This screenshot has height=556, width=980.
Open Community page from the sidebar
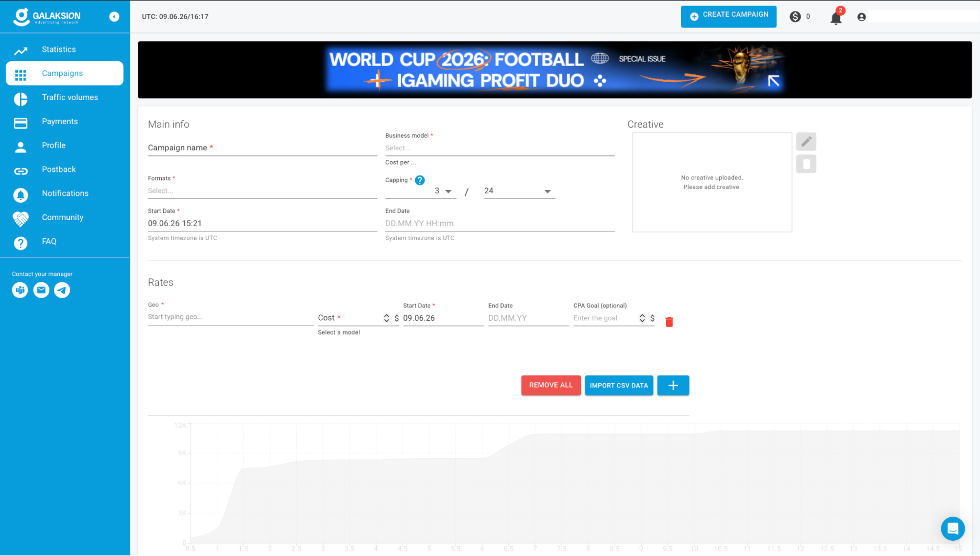tap(63, 218)
